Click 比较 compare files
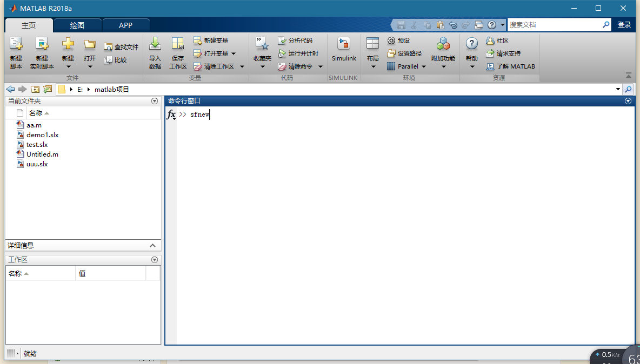The image size is (640, 364). pyautogui.click(x=115, y=60)
